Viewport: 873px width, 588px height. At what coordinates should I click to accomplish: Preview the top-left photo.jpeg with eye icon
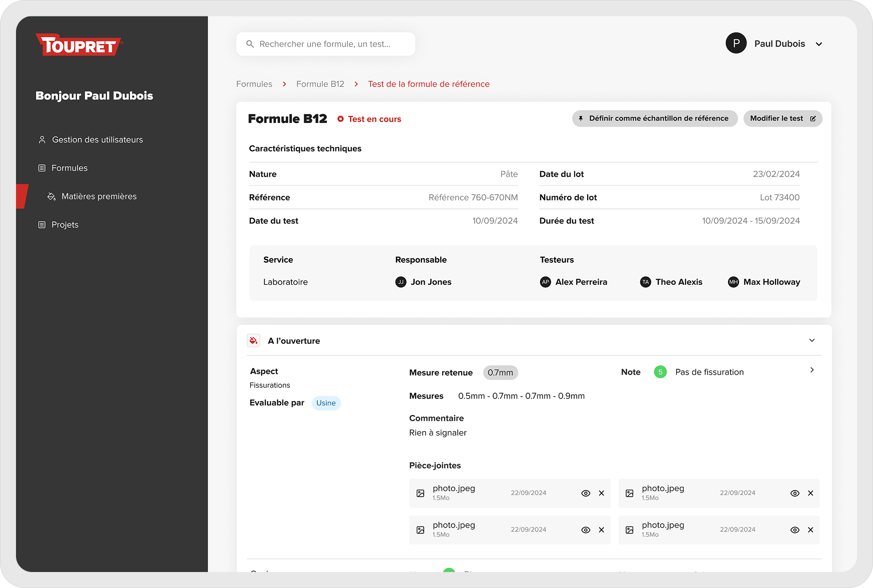coord(586,493)
